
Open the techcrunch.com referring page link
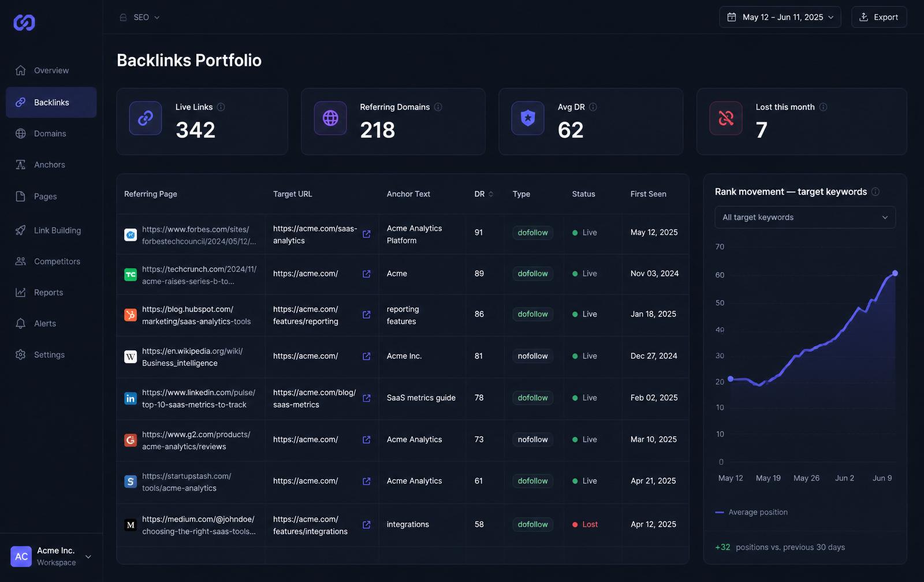pyautogui.click(x=199, y=275)
